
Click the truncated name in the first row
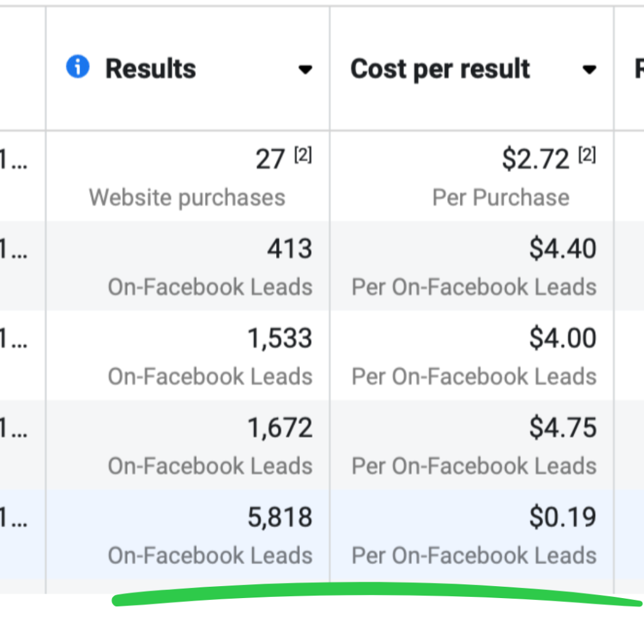(x=14, y=159)
